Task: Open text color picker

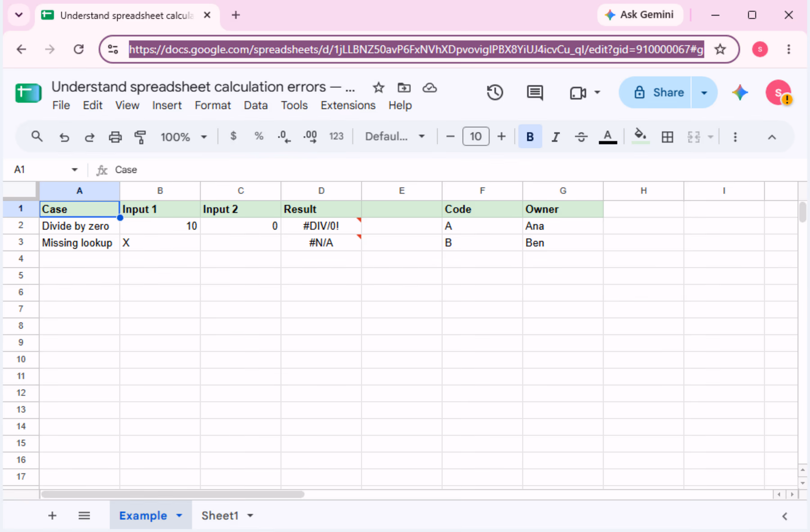Action: (607, 137)
